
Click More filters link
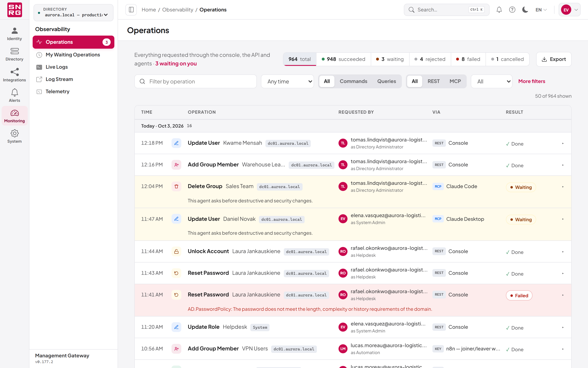532,81
